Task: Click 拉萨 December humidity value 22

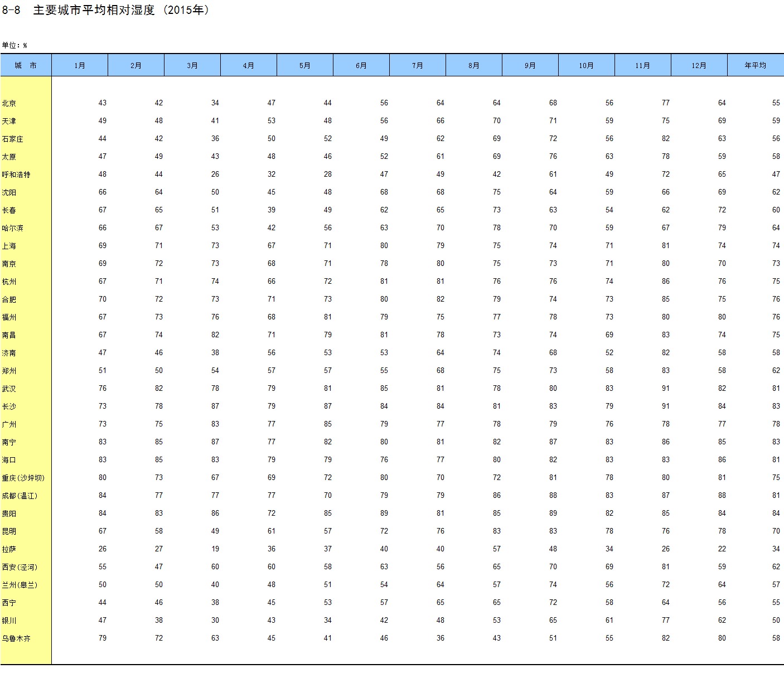Action: tap(722, 549)
